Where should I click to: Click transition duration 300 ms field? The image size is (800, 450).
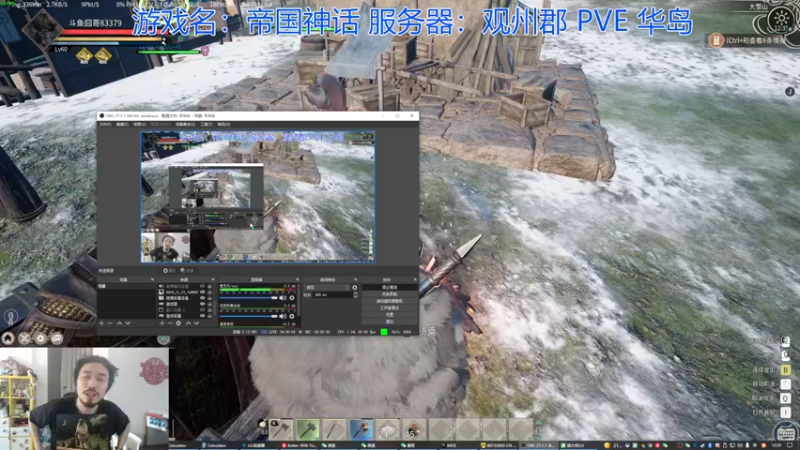(333, 295)
